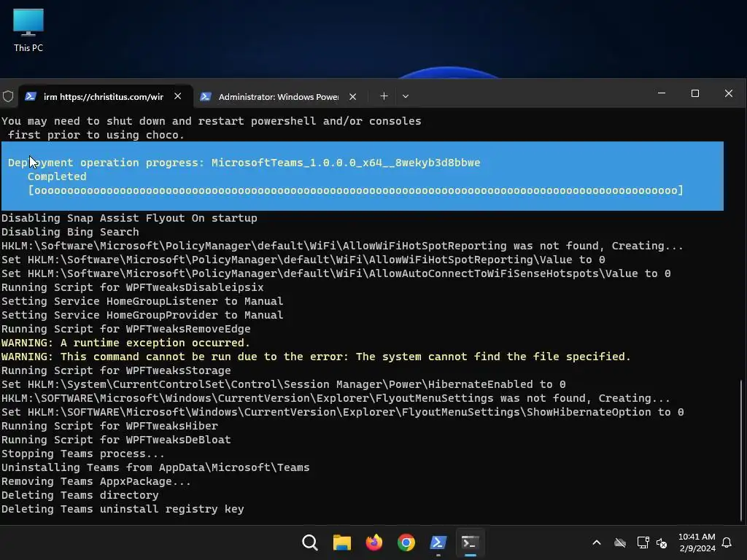Click 'HibernateEnabled to 0' line
The height and width of the screenshot is (560, 747).
point(284,384)
